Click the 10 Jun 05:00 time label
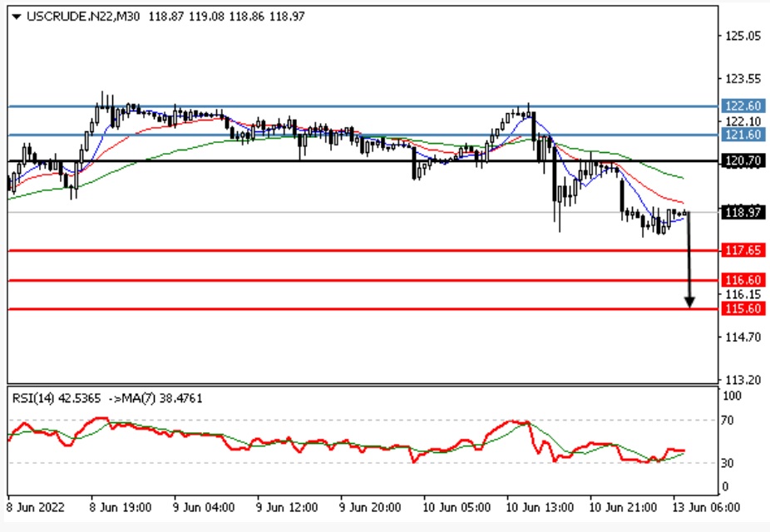This screenshot has width=770, height=532. [x=457, y=508]
